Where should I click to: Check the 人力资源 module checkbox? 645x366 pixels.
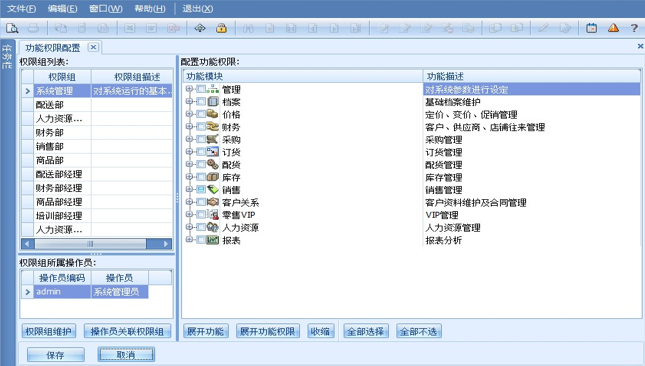coord(201,227)
